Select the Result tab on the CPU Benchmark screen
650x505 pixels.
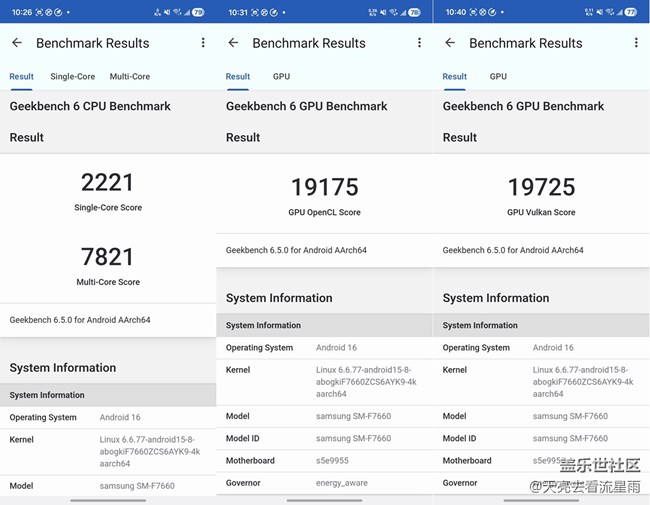21,76
